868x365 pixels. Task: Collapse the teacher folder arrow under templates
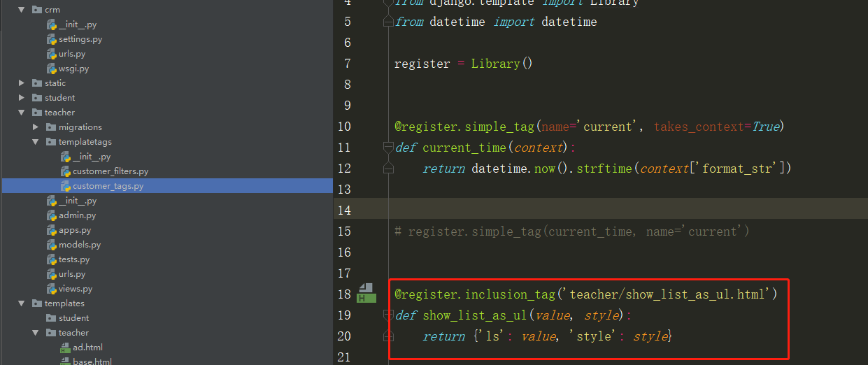pos(36,333)
